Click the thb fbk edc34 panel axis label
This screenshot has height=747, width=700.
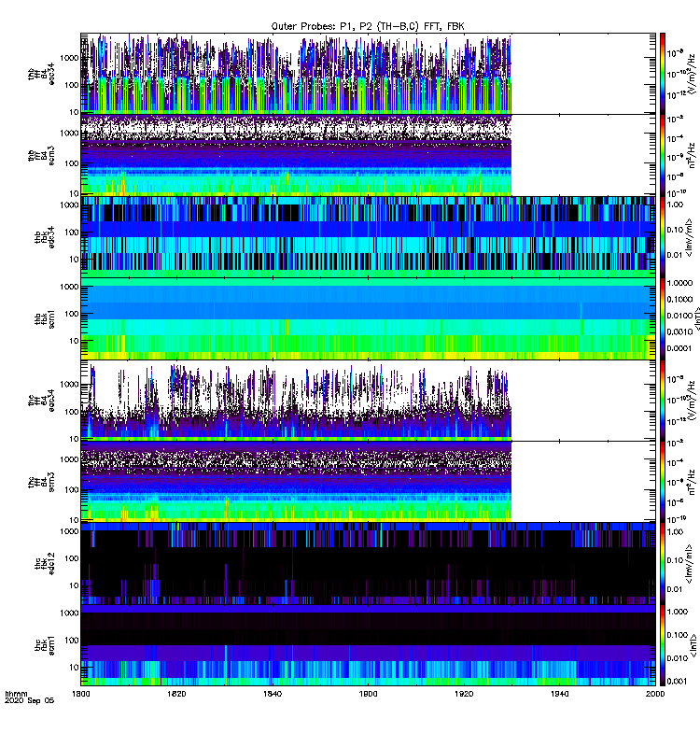click(45, 237)
